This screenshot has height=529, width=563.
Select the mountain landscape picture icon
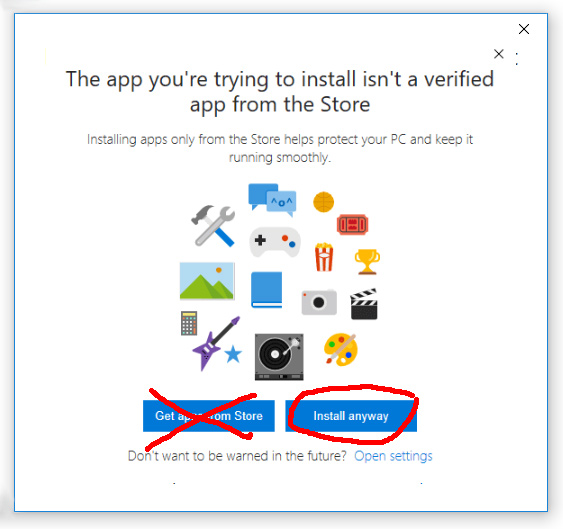(207, 281)
